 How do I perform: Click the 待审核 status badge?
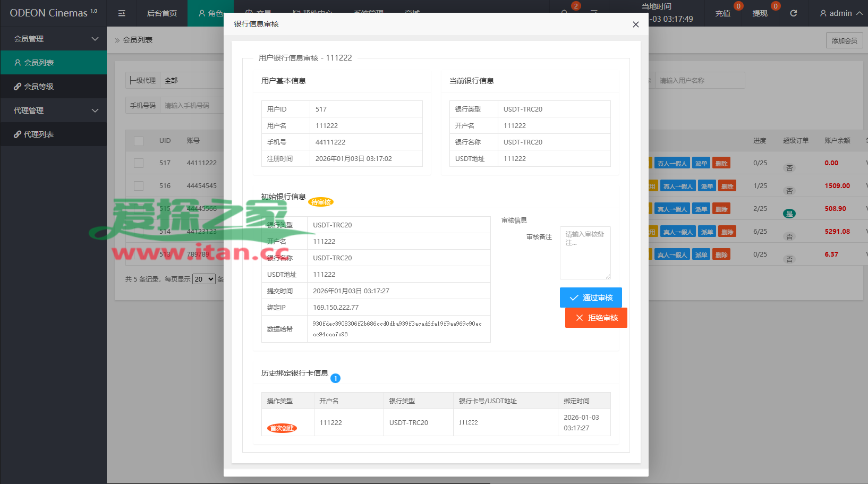coord(321,202)
